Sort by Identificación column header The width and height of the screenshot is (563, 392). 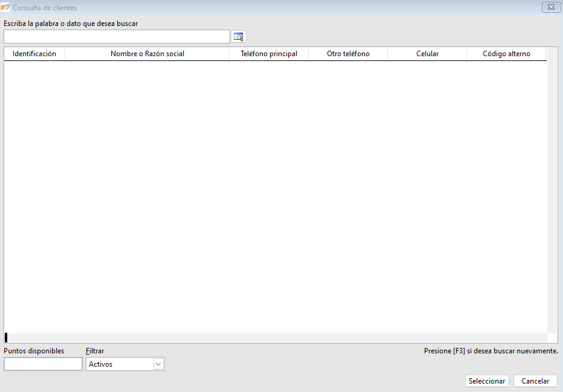point(34,54)
